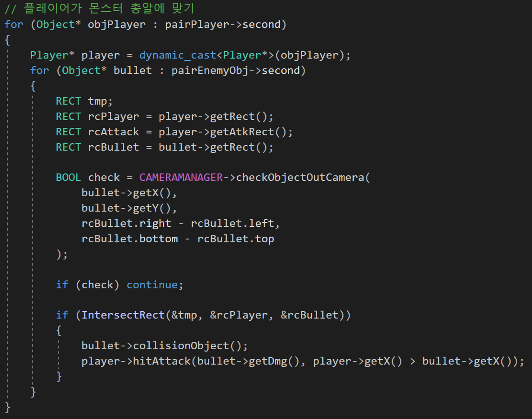Click the Korean comment line at top
Image resolution: width=532 pixels, height=419 pixels.
click(x=100, y=8)
